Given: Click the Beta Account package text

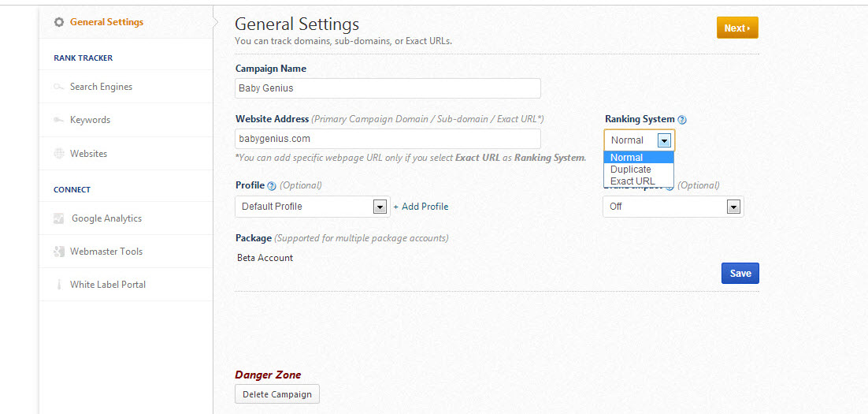Looking at the screenshot, I should 265,258.
